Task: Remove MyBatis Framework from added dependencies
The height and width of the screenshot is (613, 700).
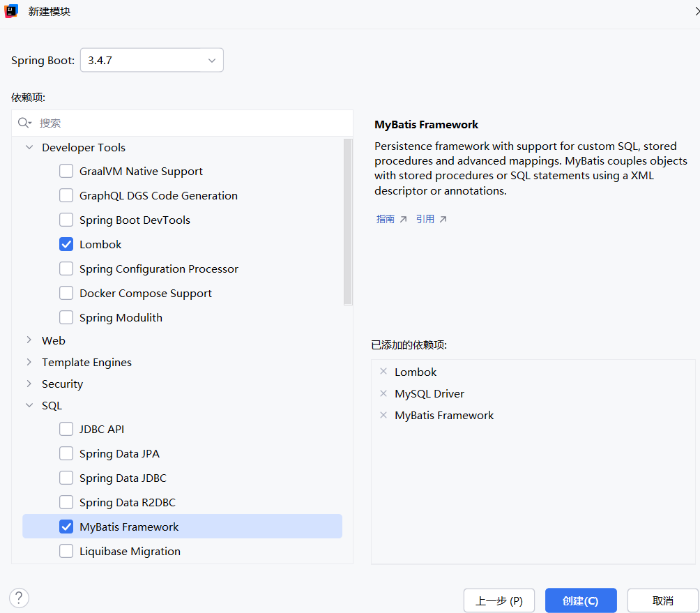Action: click(383, 415)
